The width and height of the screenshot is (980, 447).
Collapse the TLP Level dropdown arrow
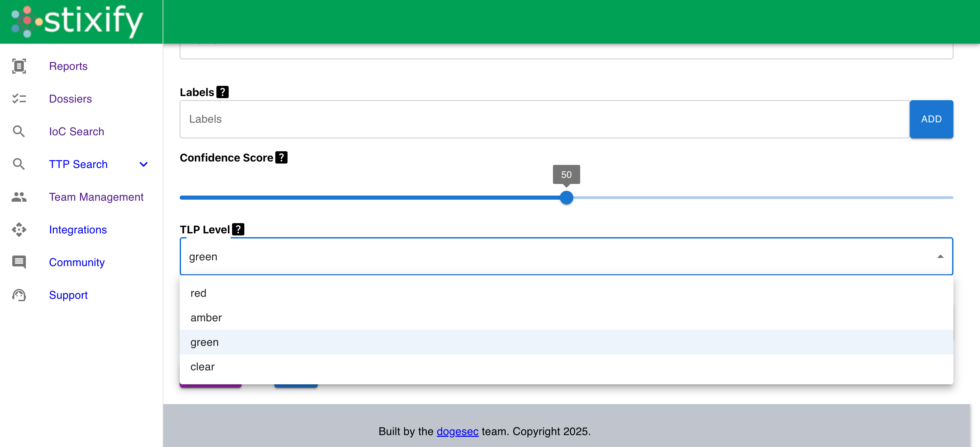click(940, 257)
